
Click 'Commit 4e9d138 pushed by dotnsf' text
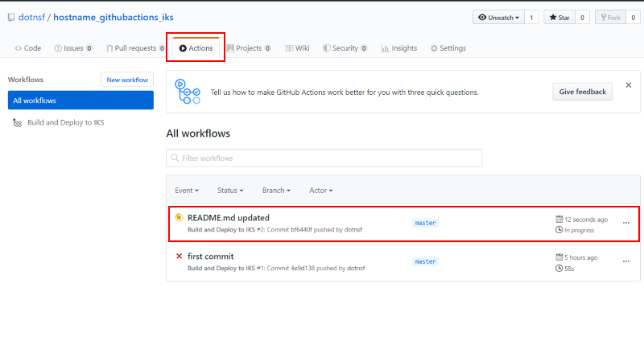(316, 269)
